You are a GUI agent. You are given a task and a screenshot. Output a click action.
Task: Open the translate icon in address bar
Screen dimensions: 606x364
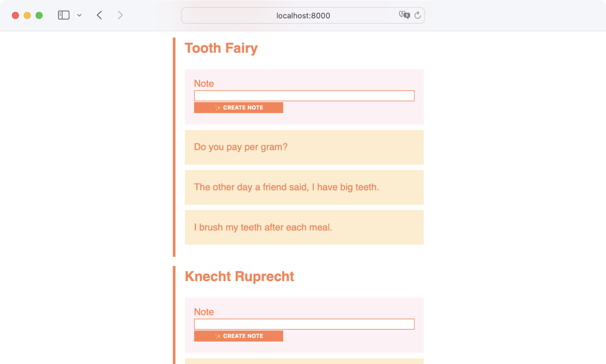tap(404, 15)
